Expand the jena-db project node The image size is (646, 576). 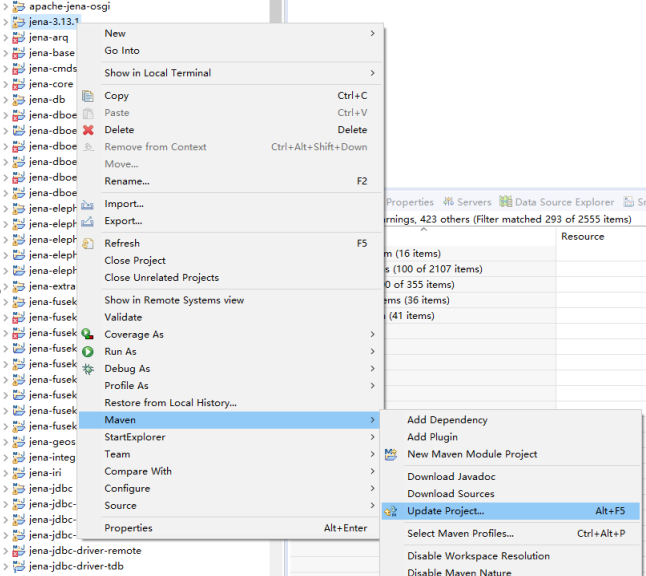pyautogui.click(x=5, y=100)
